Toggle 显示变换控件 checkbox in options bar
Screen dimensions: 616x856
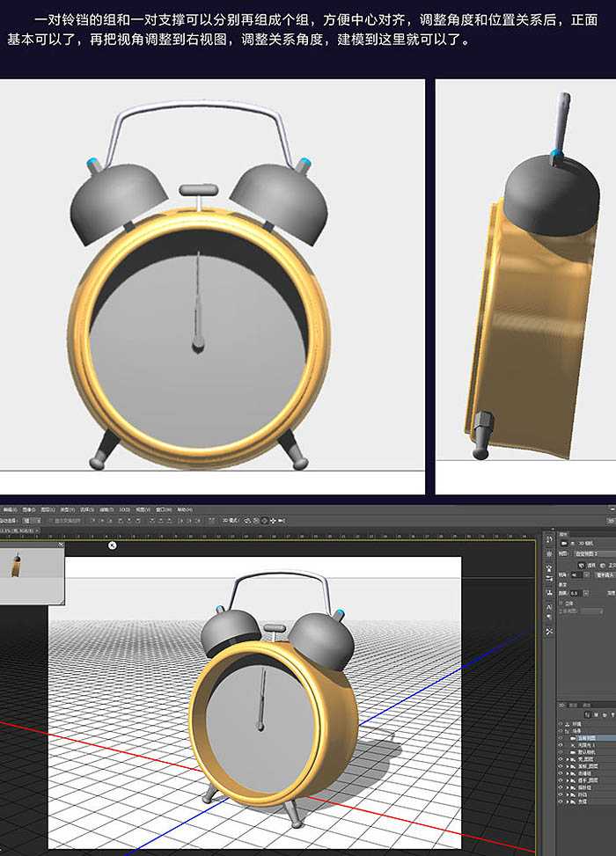point(51,521)
